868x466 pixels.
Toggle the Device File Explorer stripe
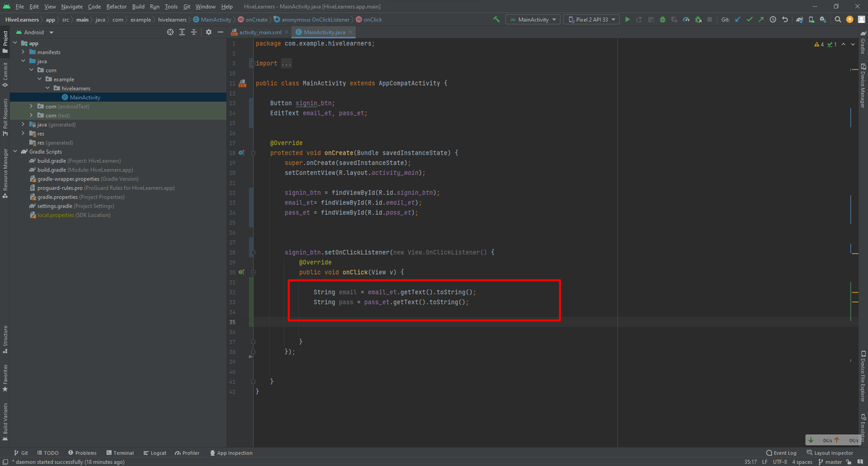pyautogui.click(x=863, y=376)
